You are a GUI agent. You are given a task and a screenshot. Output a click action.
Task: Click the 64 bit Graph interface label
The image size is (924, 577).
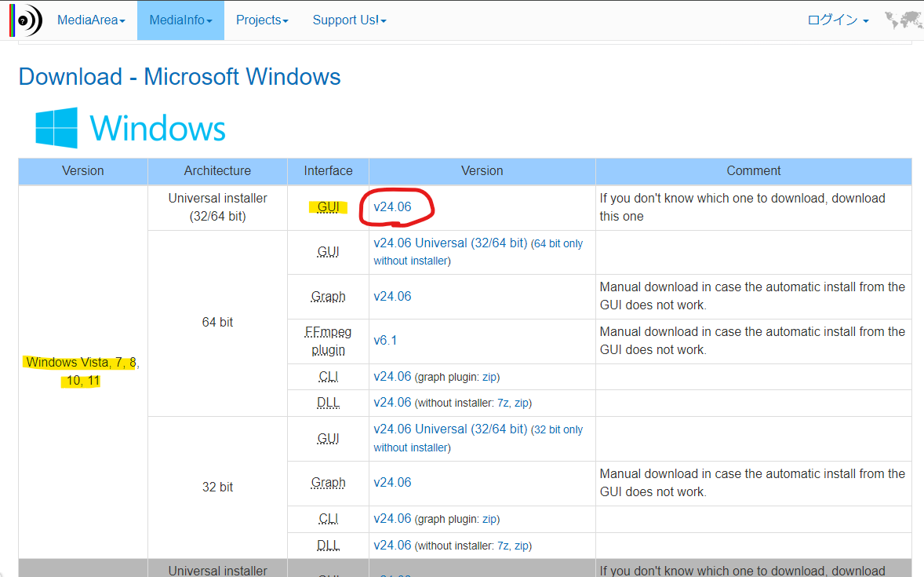(x=328, y=296)
